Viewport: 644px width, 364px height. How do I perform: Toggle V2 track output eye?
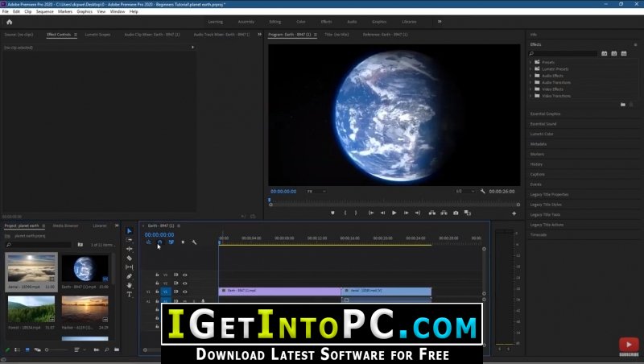pos(185,283)
